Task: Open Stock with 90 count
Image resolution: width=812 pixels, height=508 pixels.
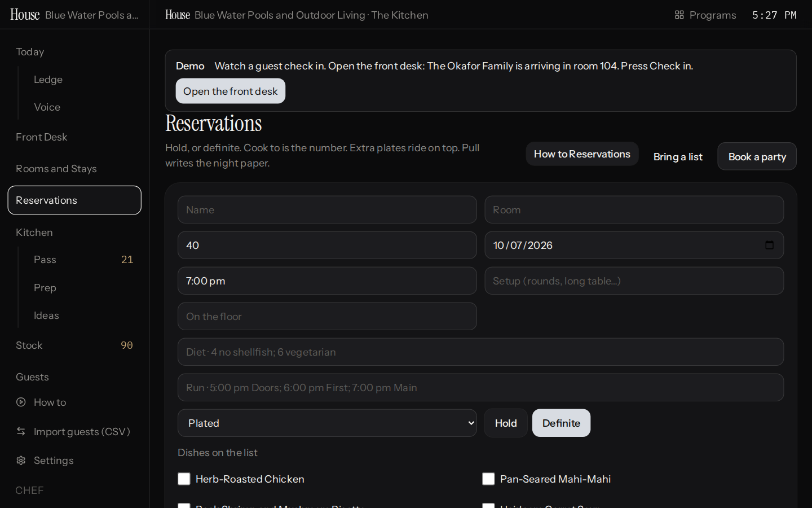Action: click(x=74, y=345)
